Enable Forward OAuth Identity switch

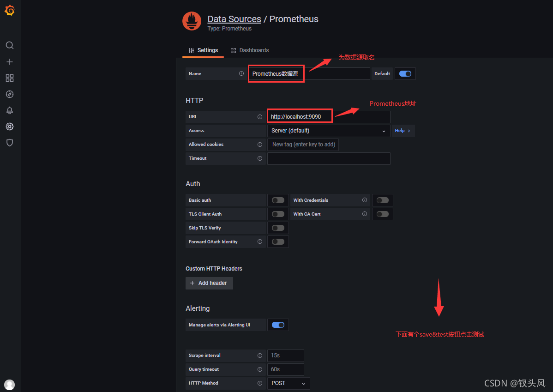click(278, 241)
